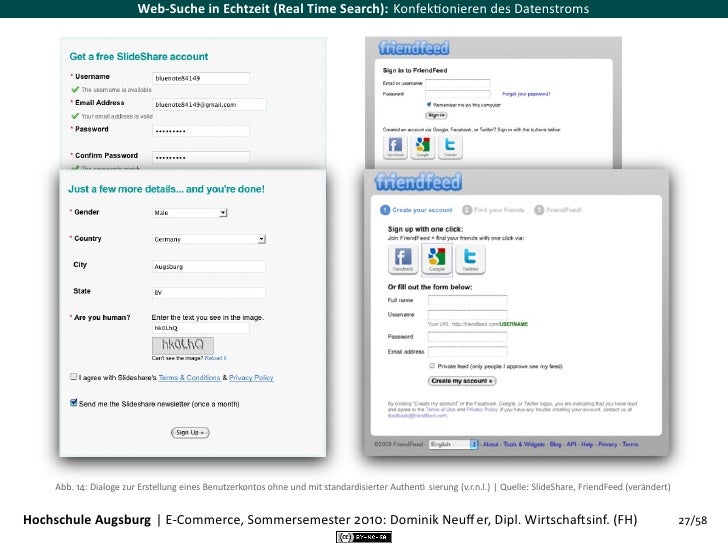Click the 27/58 slide page number

pos(693,520)
